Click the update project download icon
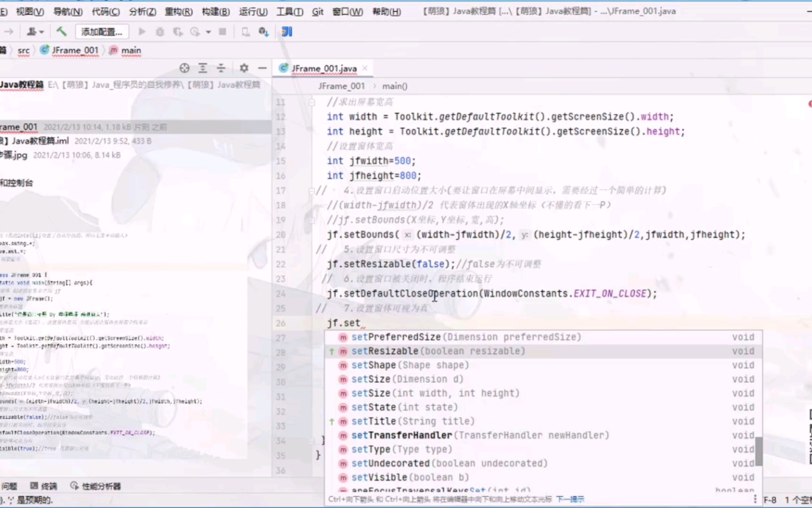Viewport: 812px width, 508px height. coord(264,32)
